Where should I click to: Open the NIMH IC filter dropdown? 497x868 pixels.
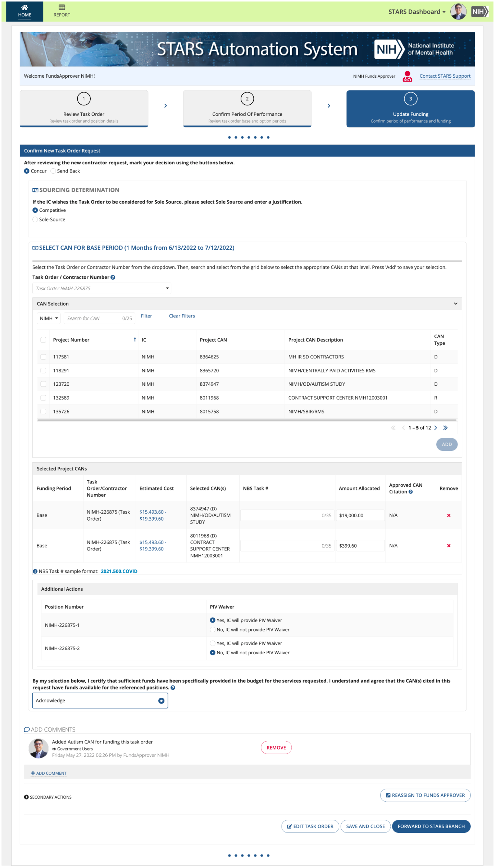(49, 318)
